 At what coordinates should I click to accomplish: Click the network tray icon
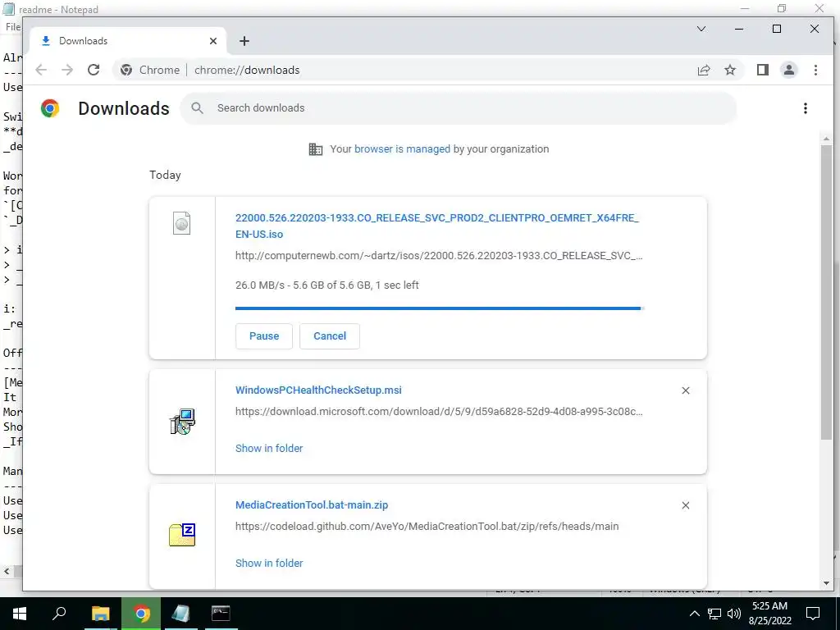pos(714,614)
